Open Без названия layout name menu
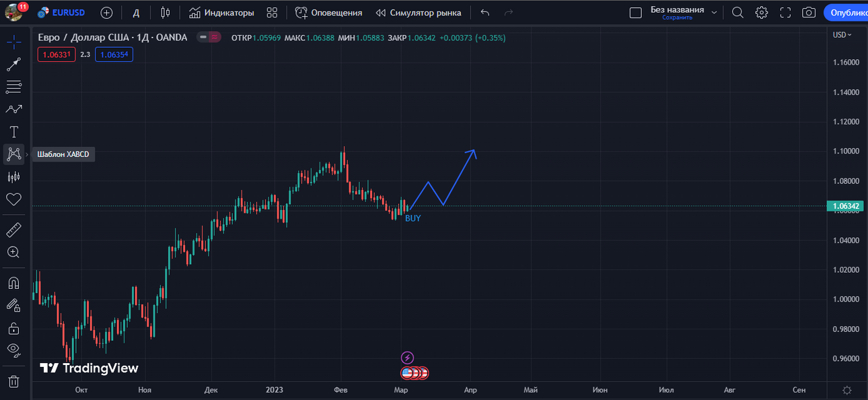 click(x=677, y=9)
